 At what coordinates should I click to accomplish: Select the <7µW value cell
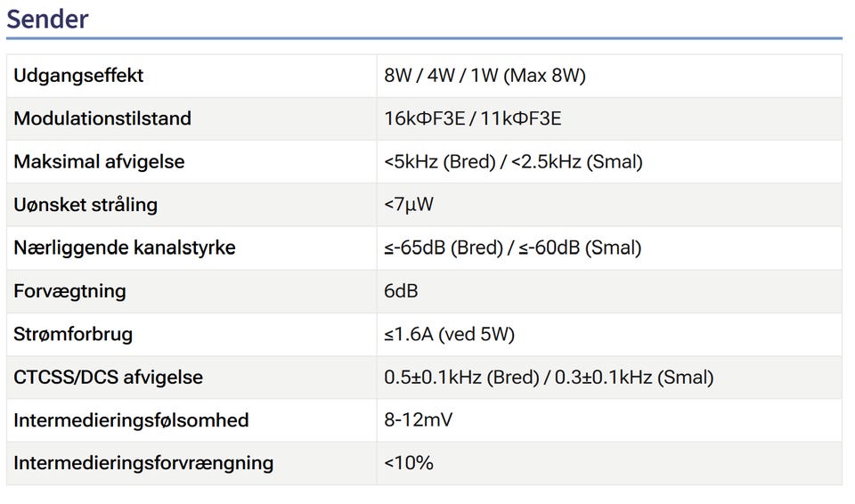[x=409, y=205]
